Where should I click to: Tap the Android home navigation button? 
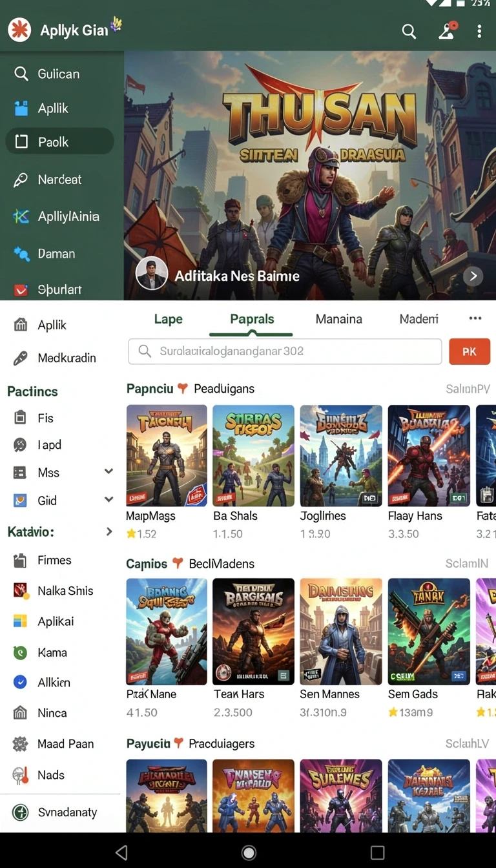click(249, 852)
